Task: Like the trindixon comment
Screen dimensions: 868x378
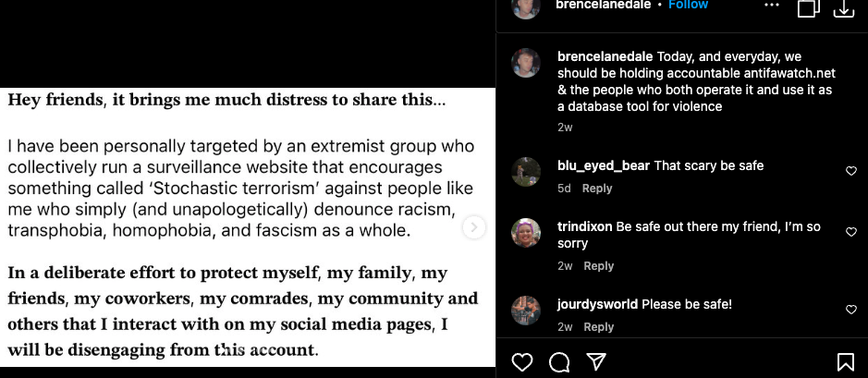Action: [851, 232]
